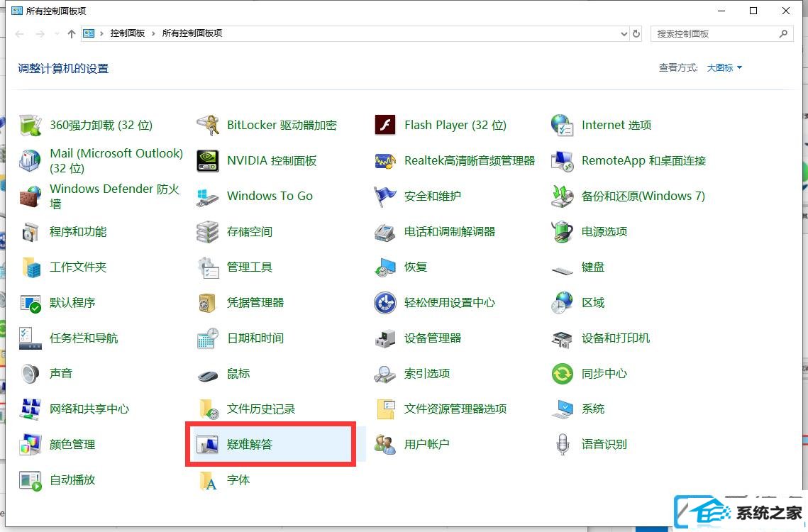808x532 pixels.
Task: Open the 颜色管理 icon
Action: 31,444
